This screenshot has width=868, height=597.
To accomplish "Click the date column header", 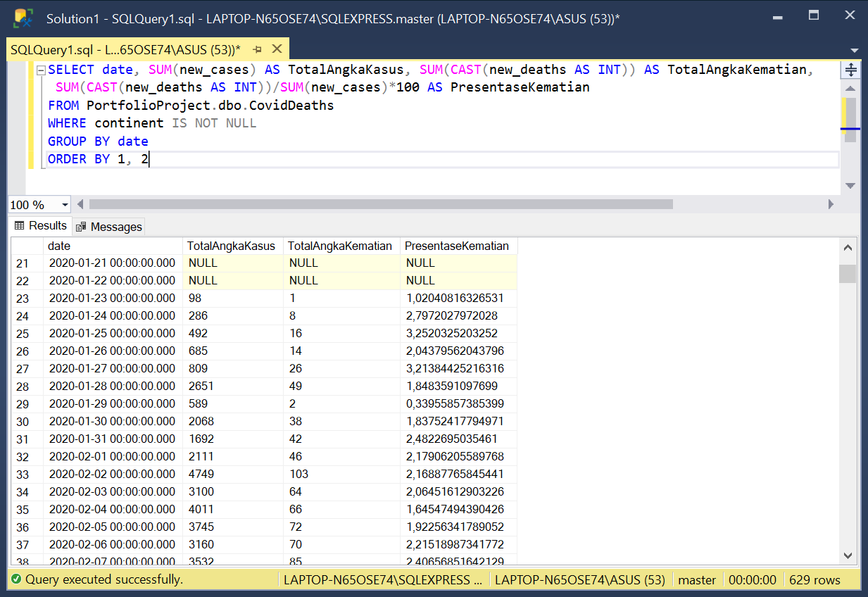I will click(113, 246).
